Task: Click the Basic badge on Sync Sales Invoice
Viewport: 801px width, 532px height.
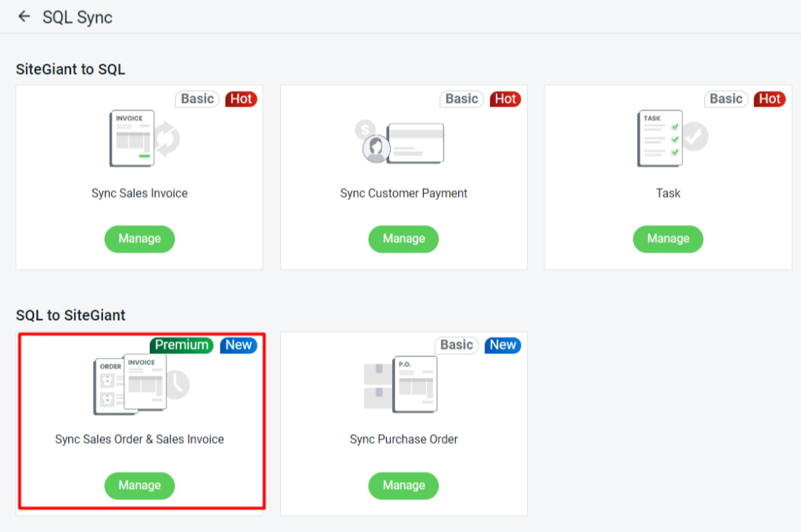Action: click(197, 98)
